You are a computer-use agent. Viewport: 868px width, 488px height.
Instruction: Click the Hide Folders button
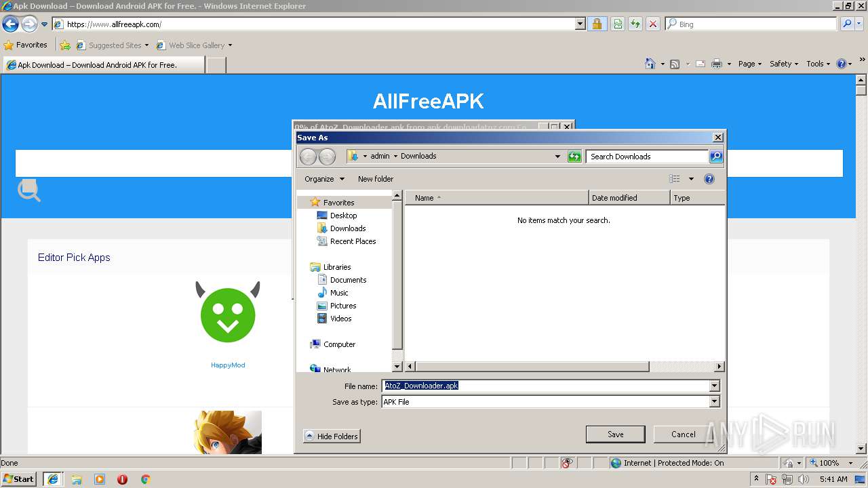click(x=332, y=436)
